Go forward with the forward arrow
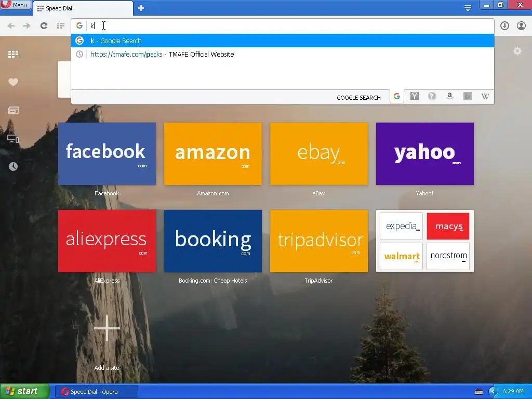Screen dimensions: 532x399 [x=27, y=26]
